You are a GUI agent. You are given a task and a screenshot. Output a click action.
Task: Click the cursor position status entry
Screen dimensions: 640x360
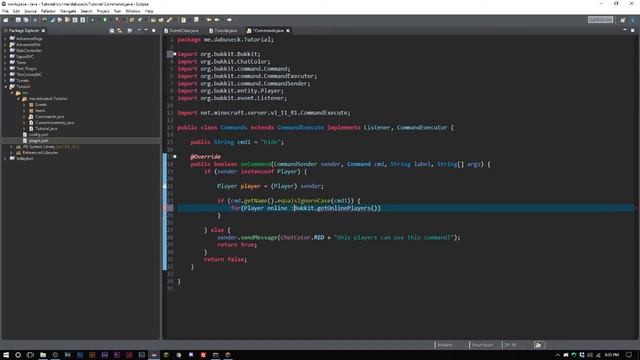pos(511,345)
